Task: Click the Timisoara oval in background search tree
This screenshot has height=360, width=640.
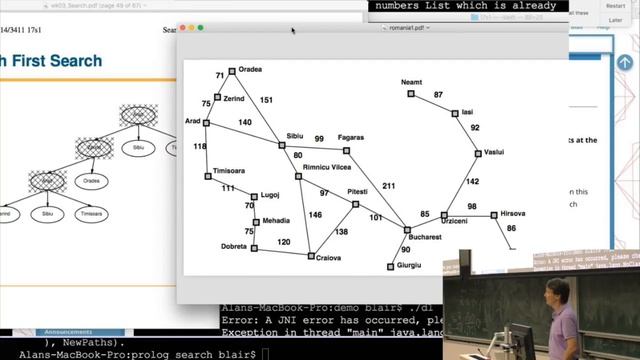Action: click(91, 214)
